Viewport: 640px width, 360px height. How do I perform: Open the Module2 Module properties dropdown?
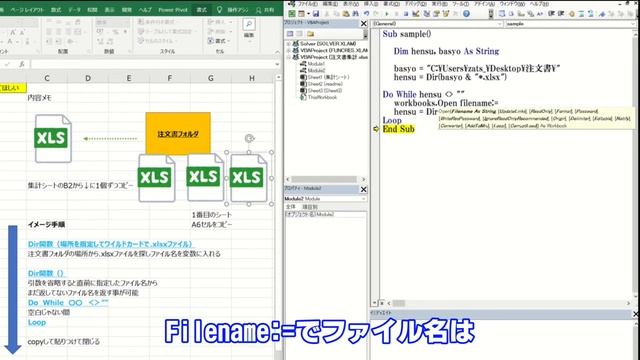[363, 199]
